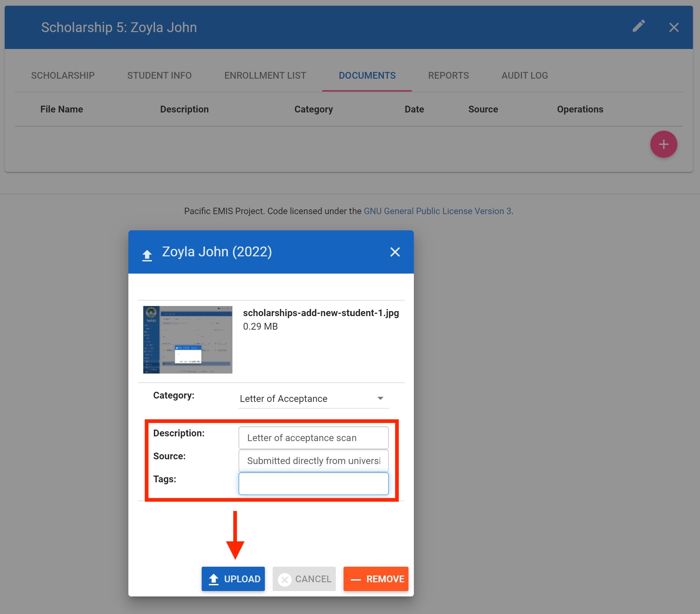Screen dimensions: 700x614
Task: Open the Category dropdown arrow
Action: tap(380, 398)
